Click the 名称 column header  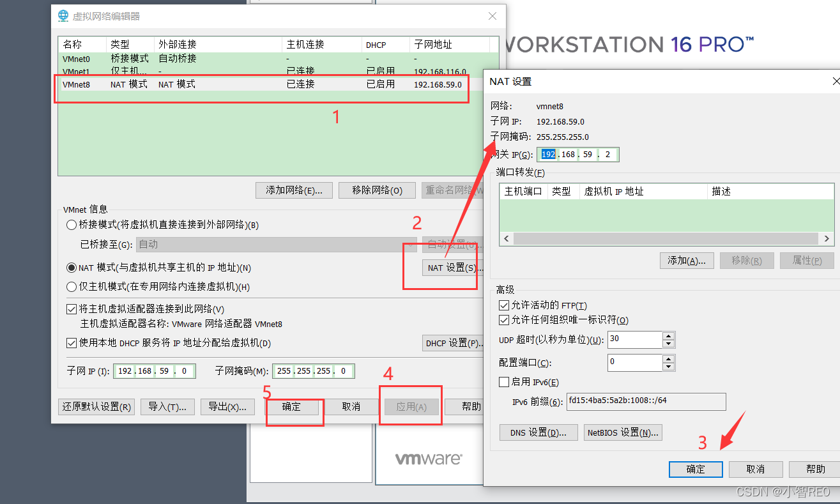pyautogui.click(x=82, y=45)
